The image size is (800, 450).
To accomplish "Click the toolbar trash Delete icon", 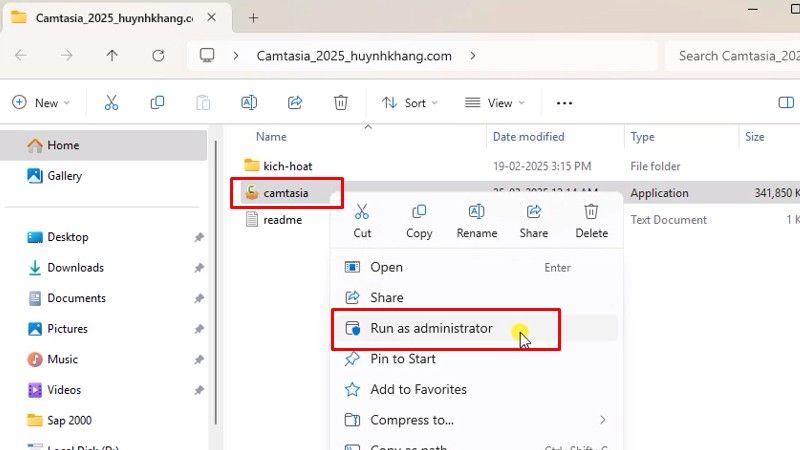I will pyautogui.click(x=341, y=103).
